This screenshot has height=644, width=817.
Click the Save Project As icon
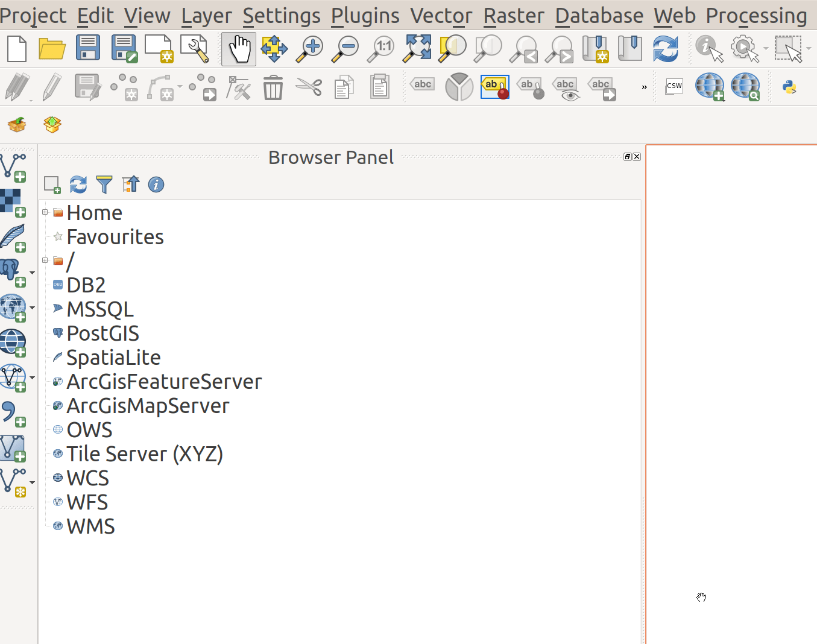124,49
